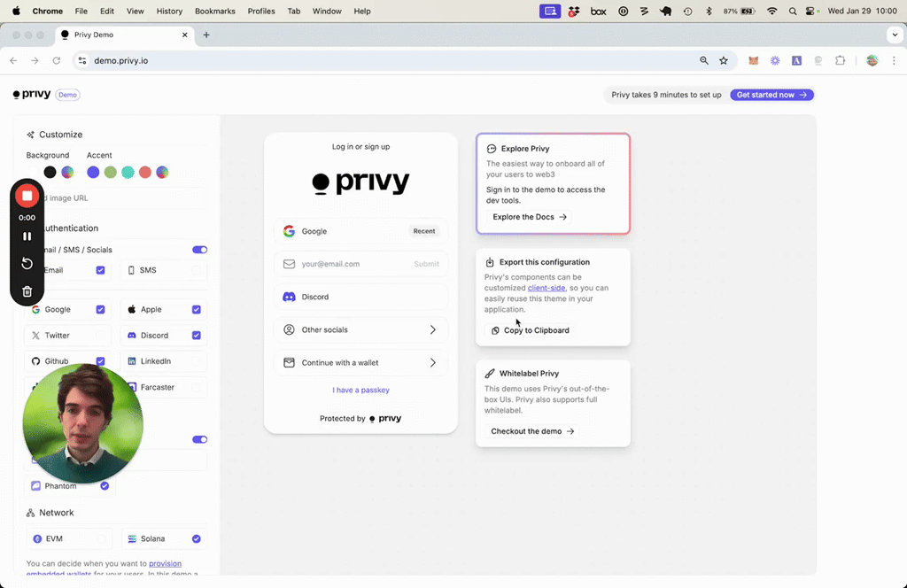
Task: Open Checkout the demo button
Action: 531,431
